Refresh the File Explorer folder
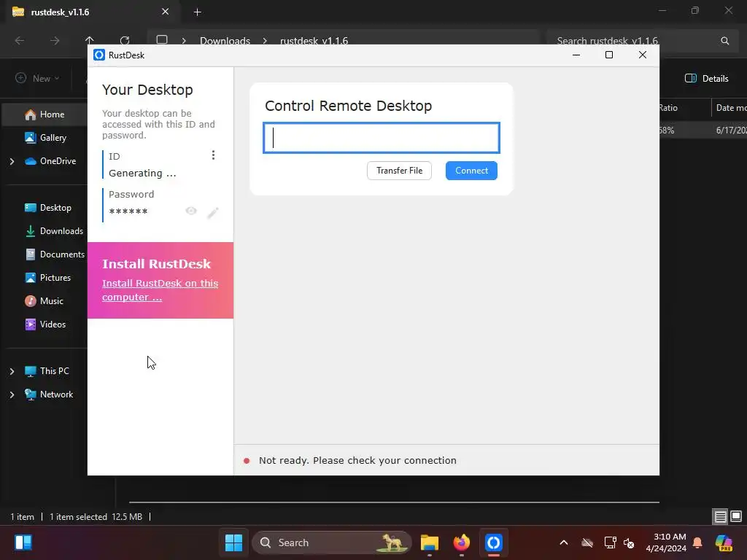747x560 pixels. pyautogui.click(x=125, y=41)
